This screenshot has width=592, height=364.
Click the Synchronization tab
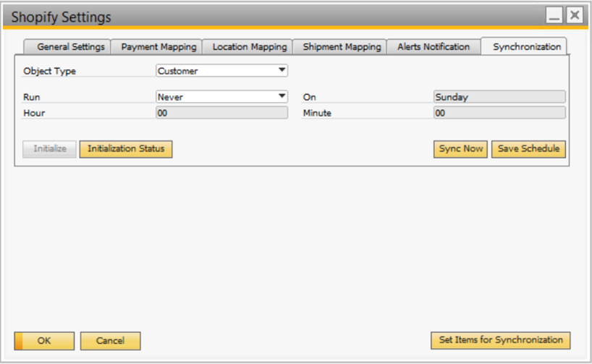[526, 46]
